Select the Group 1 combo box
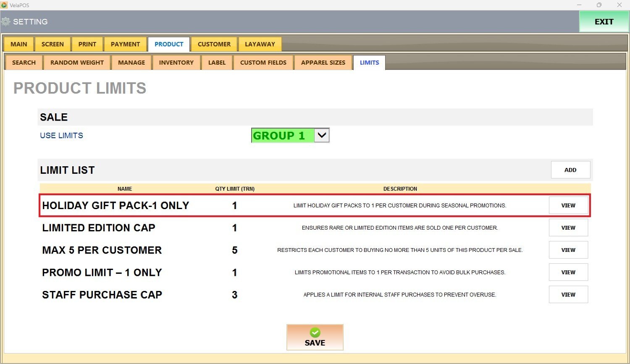Image resolution: width=630 pixels, height=364 pixels. (x=282, y=136)
